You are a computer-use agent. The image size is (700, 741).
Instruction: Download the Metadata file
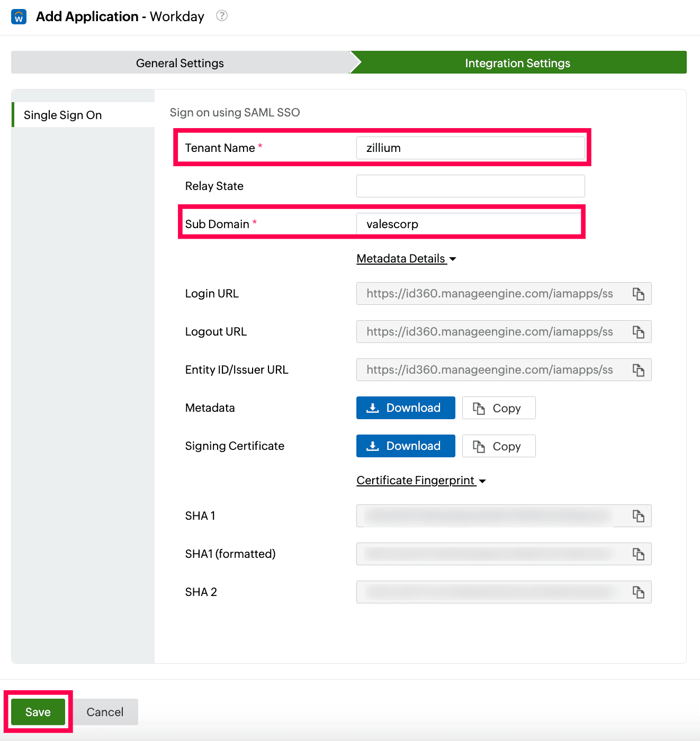[405, 408]
